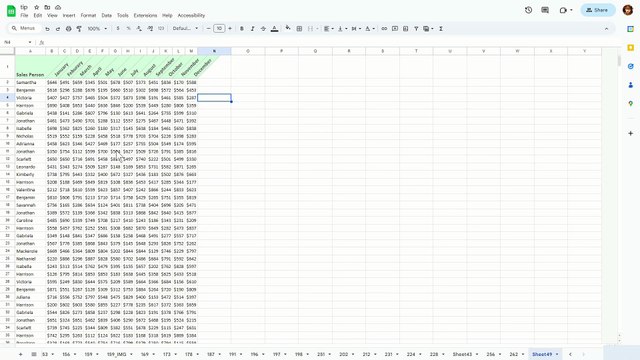Open the text color picker
Viewport: 640px width, 360px height.
(275, 29)
